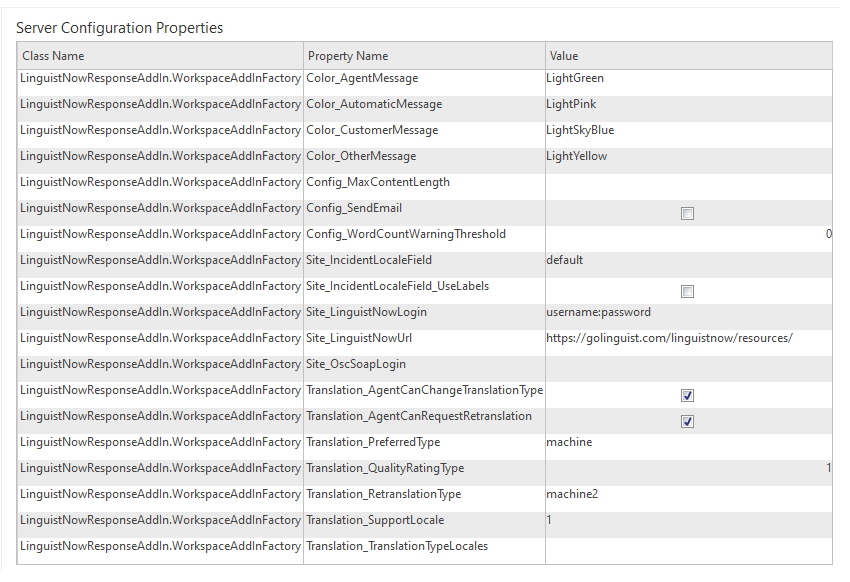Sort by the Class Name column header
Viewport: 850px width, 582px height.
(x=160, y=56)
